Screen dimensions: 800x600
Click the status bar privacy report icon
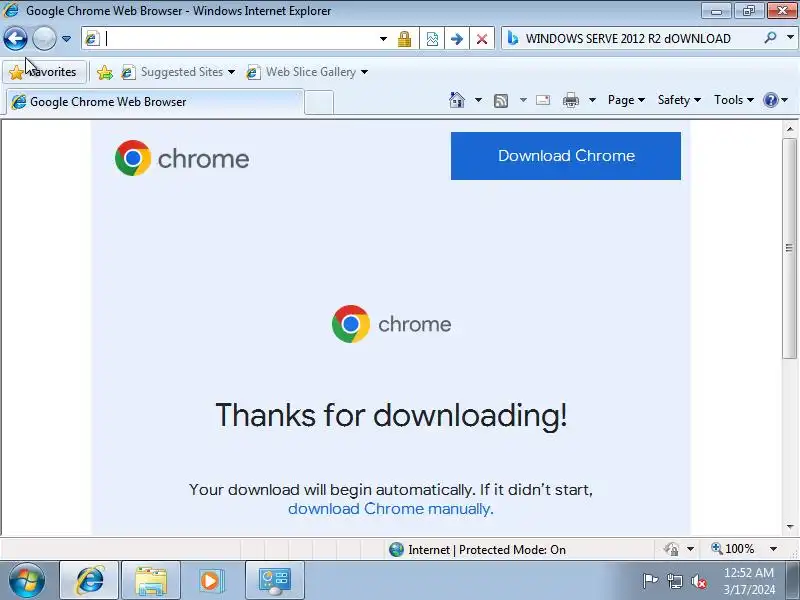pyautogui.click(x=671, y=549)
